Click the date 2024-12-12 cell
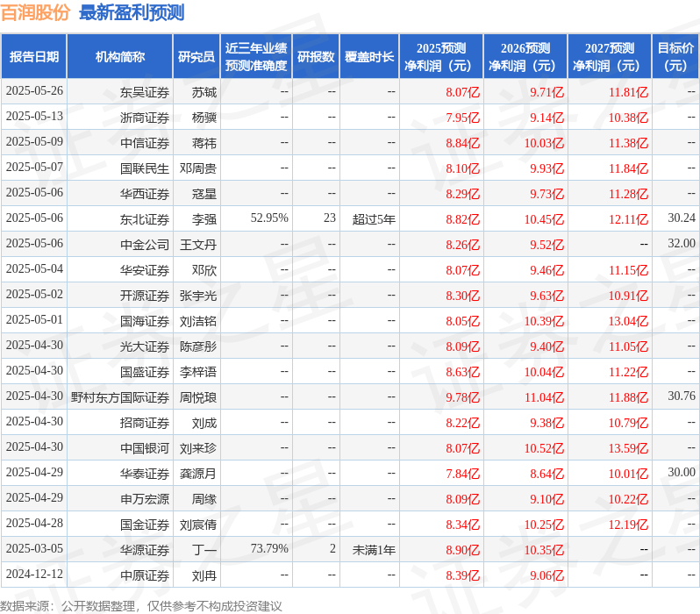Viewport: 700px width, 614px height. click(x=34, y=575)
